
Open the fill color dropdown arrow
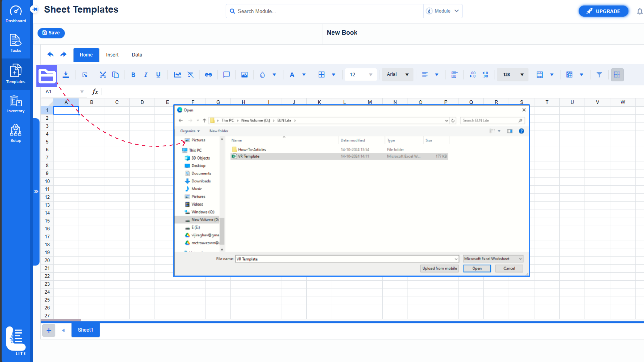click(x=274, y=75)
